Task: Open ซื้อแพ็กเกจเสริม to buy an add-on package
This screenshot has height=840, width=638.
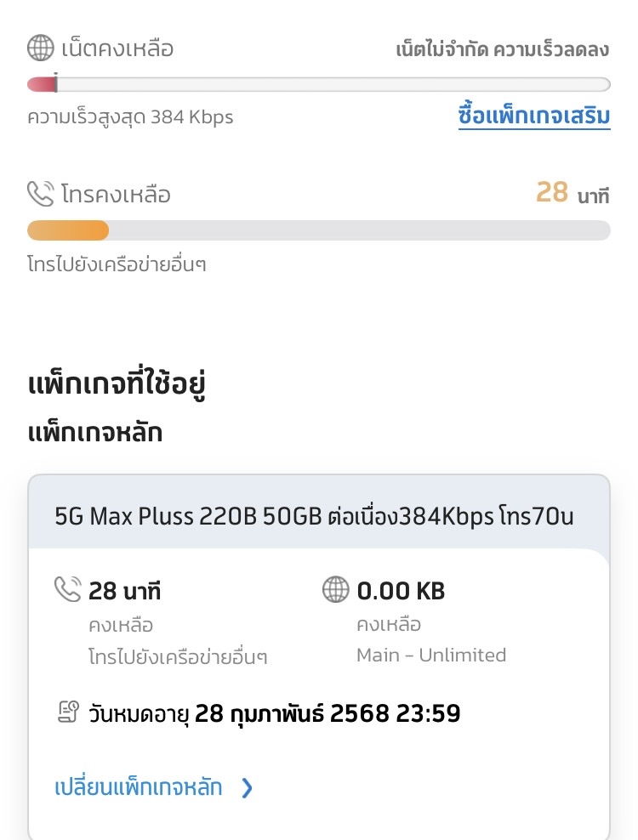Action: coord(534,117)
